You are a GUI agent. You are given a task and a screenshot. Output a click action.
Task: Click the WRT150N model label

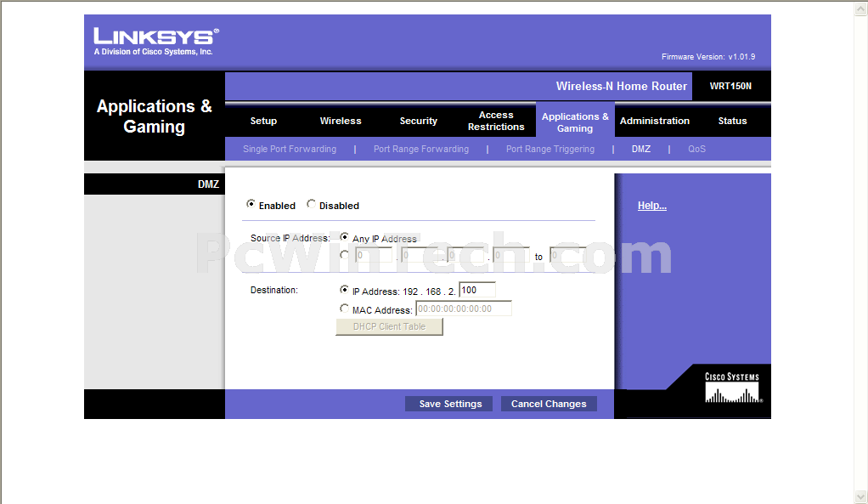(x=730, y=86)
